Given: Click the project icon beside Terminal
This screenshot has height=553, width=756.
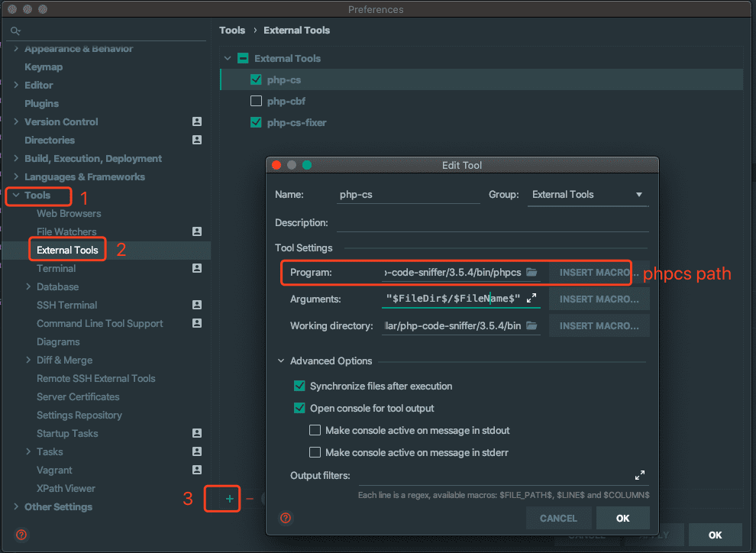Looking at the screenshot, I should (197, 268).
